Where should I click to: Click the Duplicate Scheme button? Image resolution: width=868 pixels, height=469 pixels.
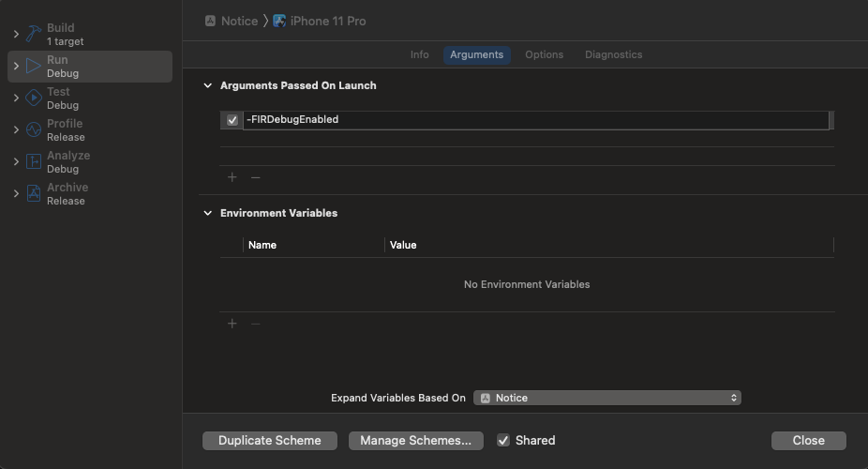click(270, 441)
